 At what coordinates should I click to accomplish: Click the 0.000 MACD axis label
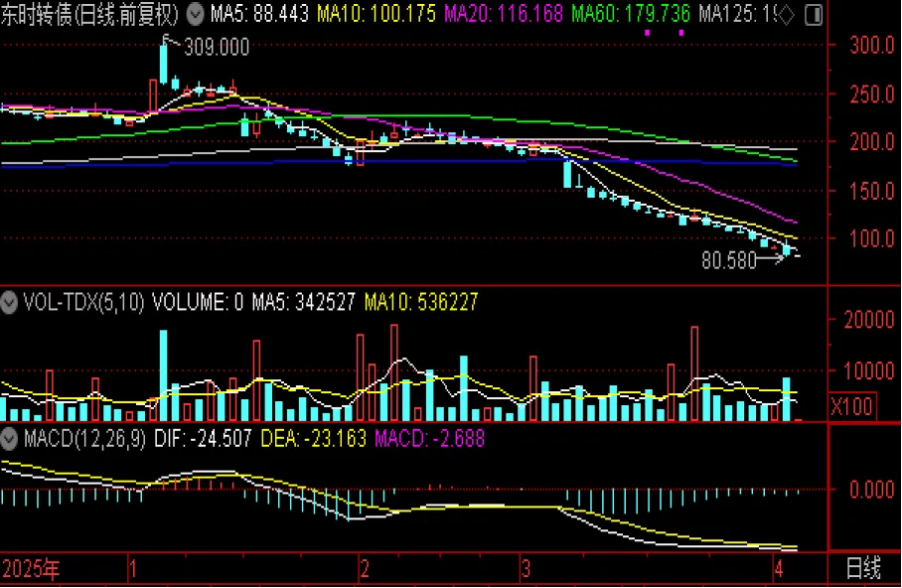pyautogui.click(x=872, y=491)
